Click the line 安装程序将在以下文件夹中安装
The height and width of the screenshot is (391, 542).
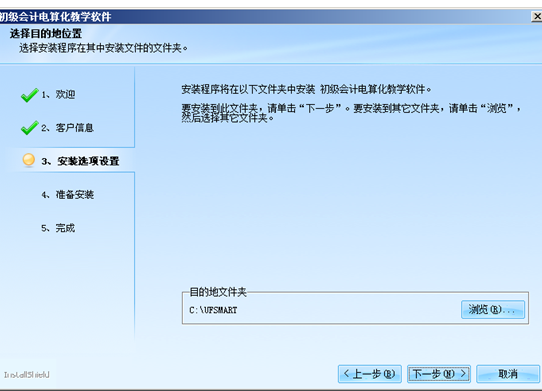(x=306, y=90)
